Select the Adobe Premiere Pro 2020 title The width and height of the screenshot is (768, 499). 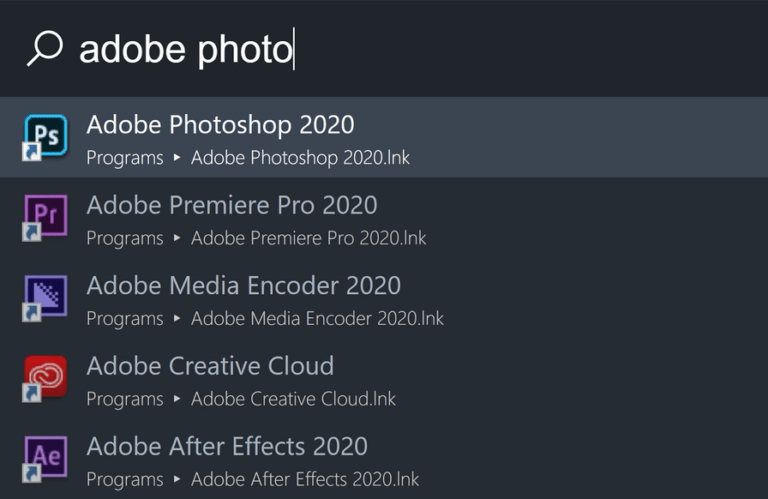pyautogui.click(x=232, y=205)
